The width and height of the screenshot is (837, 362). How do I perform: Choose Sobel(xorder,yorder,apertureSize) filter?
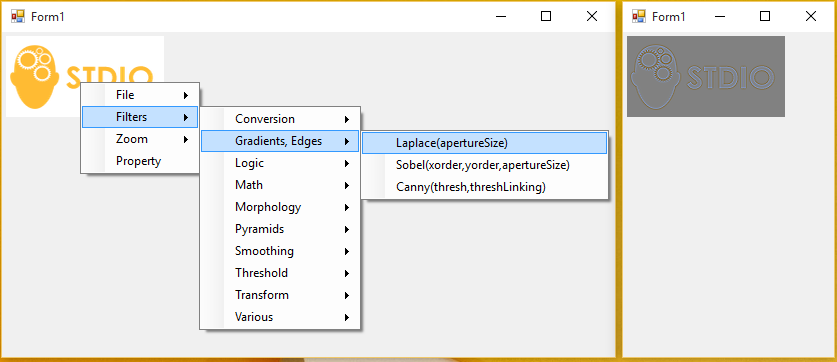pos(484,165)
